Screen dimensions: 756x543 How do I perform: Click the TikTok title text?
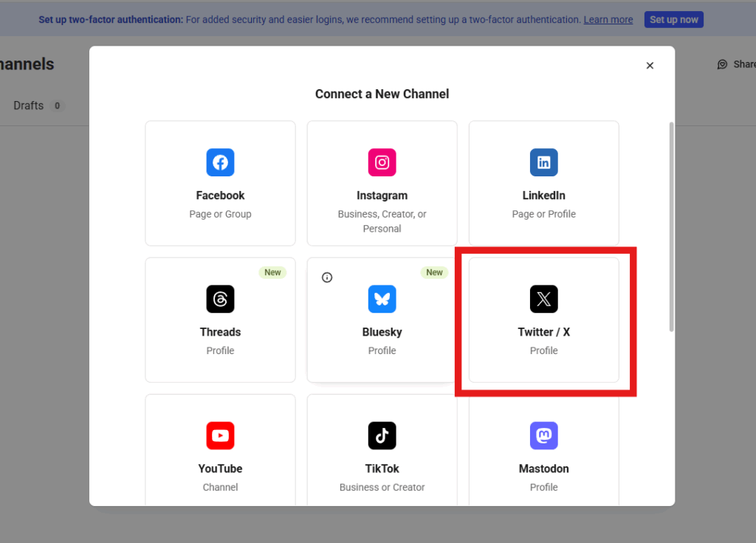pos(382,468)
